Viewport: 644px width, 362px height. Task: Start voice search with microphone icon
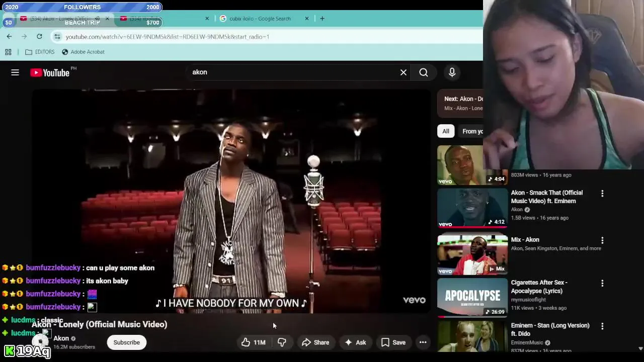[x=452, y=72]
